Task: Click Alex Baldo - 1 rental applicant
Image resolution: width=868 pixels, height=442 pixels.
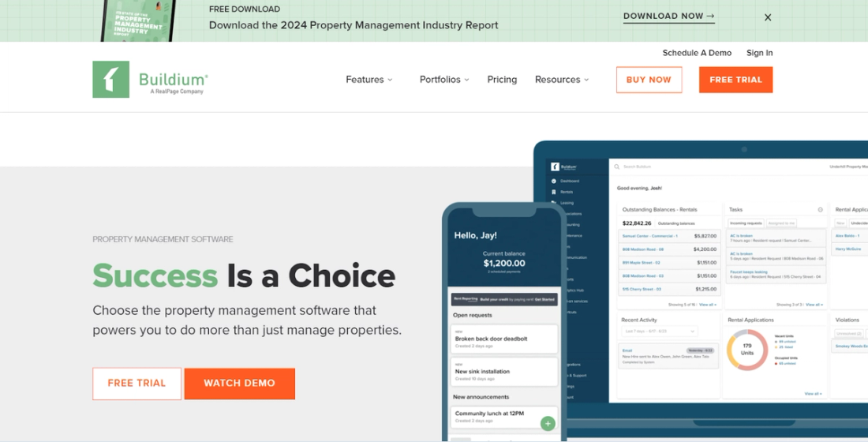Action: tap(847, 236)
